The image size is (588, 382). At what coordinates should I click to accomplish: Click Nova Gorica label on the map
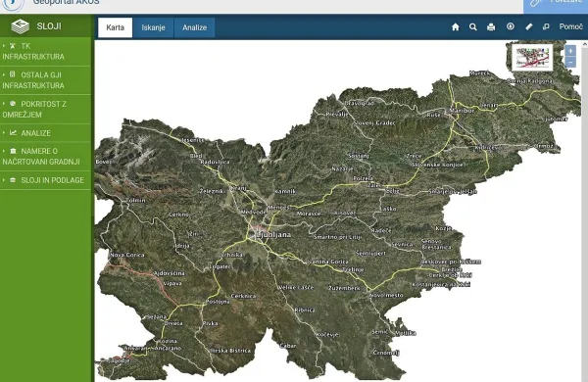point(127,255)
